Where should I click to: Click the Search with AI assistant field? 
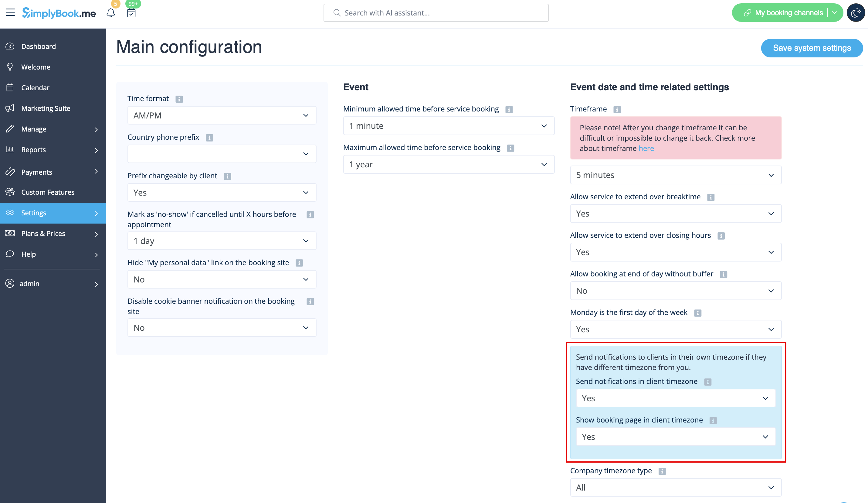(436, 13)
